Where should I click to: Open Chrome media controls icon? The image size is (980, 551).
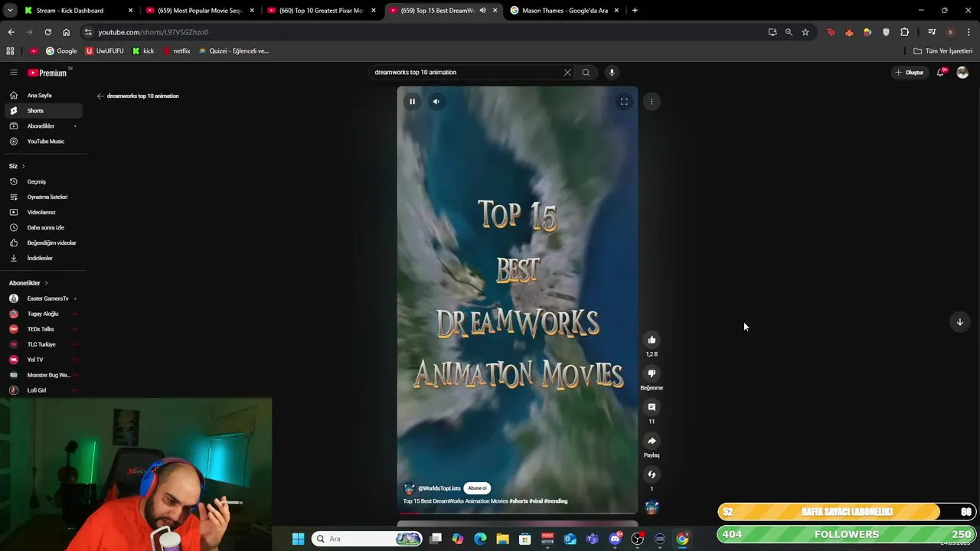[x=932, y=32]
